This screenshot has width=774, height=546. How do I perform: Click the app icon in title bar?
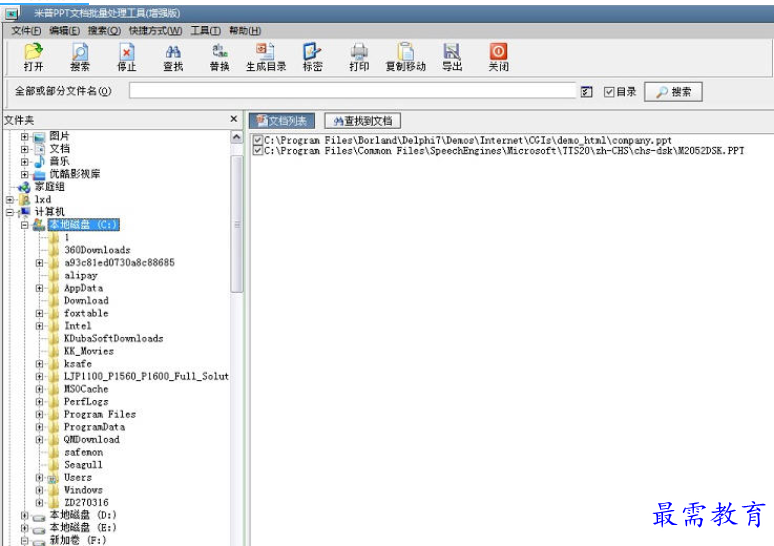pos(12,13)
